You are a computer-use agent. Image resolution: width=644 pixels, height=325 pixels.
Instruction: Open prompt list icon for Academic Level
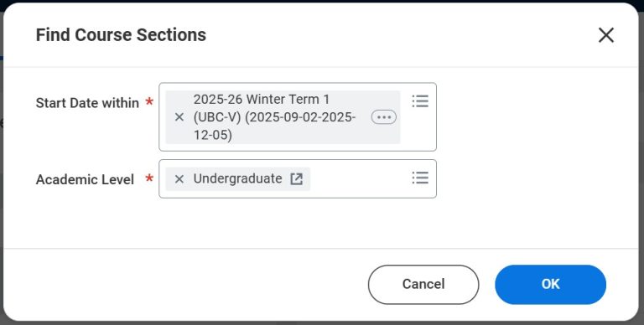[420, 178]
